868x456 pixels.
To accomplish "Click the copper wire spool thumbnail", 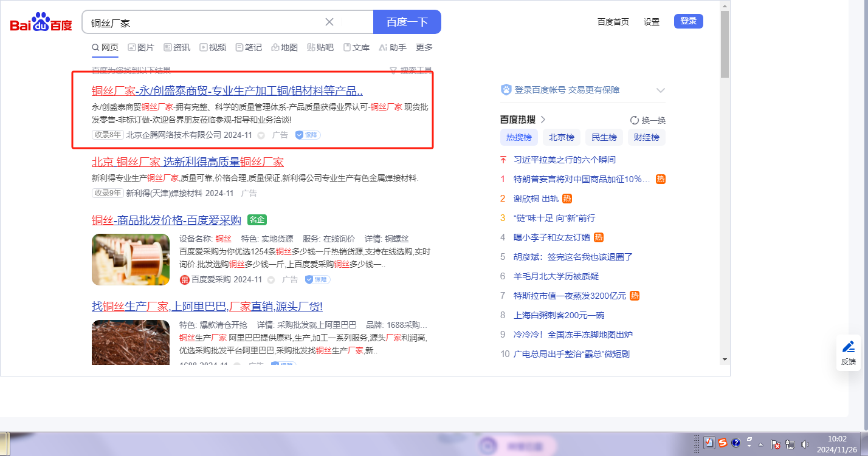I will 131,259.
